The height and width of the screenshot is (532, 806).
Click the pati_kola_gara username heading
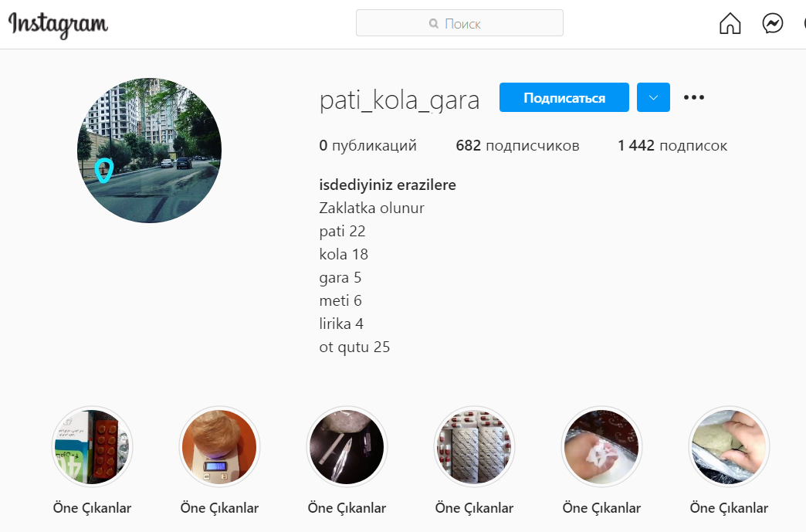(399, 100)
